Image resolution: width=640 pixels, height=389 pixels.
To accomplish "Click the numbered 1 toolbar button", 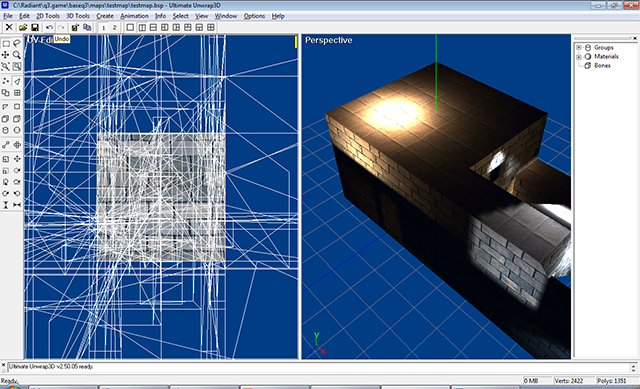I will 104,27.
